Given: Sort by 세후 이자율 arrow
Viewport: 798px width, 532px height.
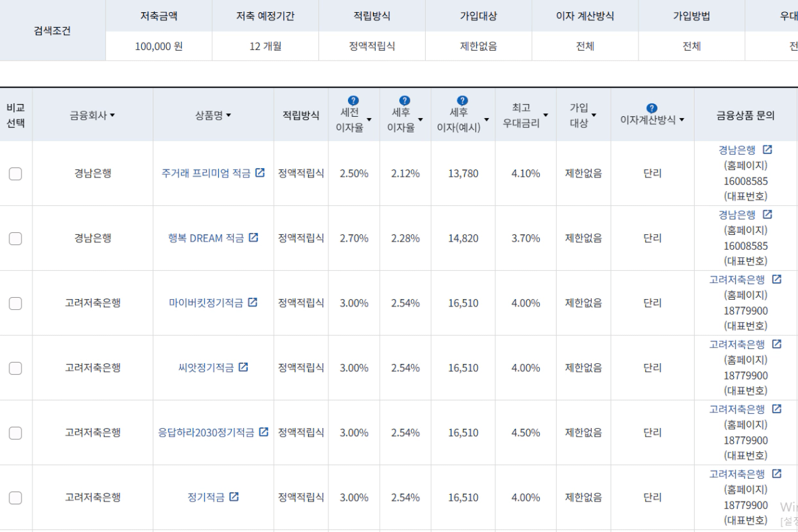Looking at the screenshot, I should point(420,120).
